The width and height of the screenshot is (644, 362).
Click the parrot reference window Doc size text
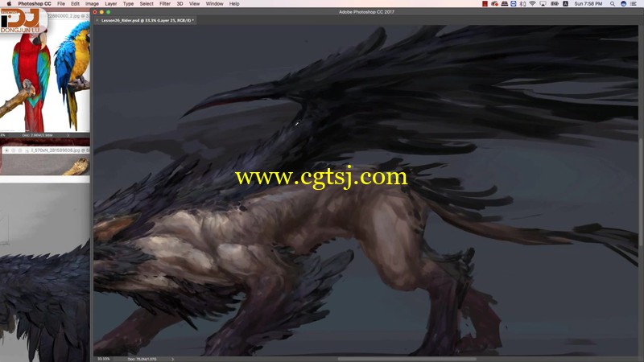(37, 135)
